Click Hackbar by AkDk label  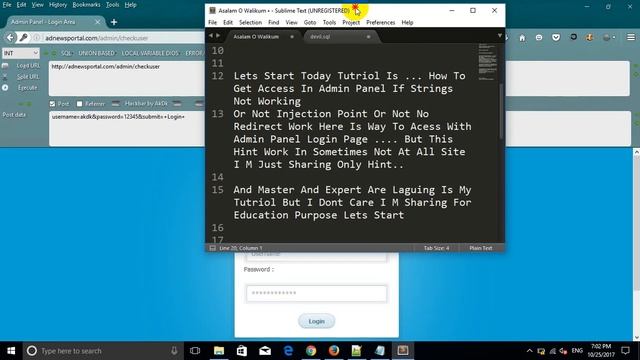(x=146, y=104)
